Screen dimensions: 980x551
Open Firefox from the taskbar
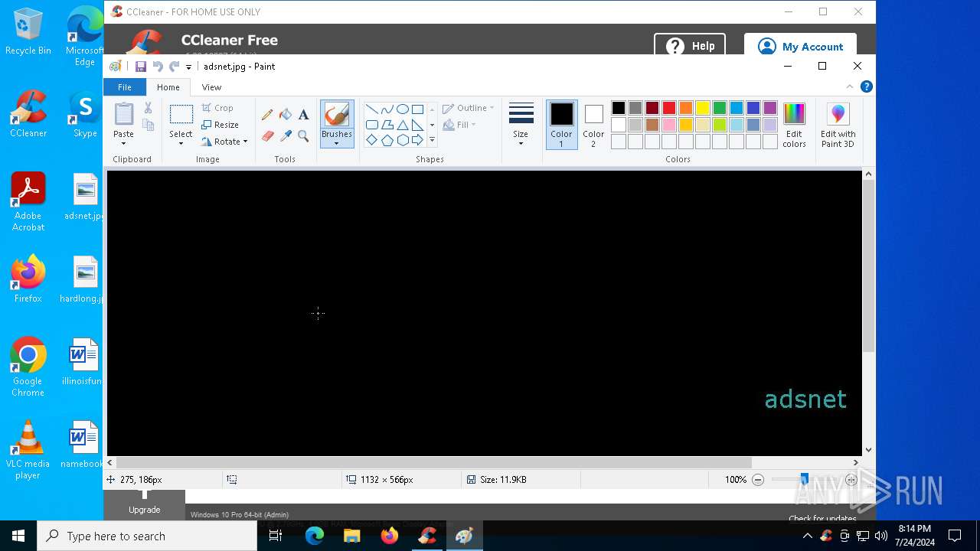pyautogui.click(x=390, y=536)
